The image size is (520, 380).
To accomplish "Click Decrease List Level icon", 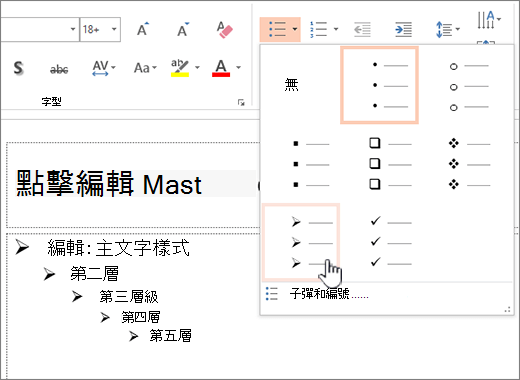I will point(362,29).
